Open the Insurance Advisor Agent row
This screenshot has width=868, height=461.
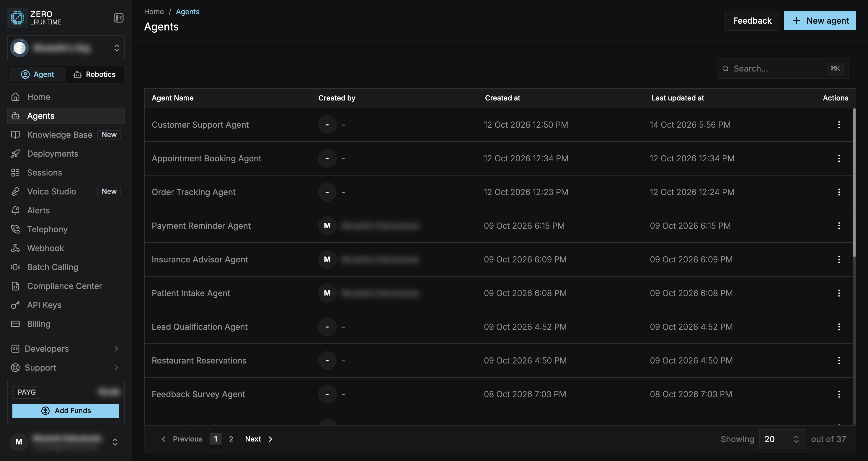(499, 259)
